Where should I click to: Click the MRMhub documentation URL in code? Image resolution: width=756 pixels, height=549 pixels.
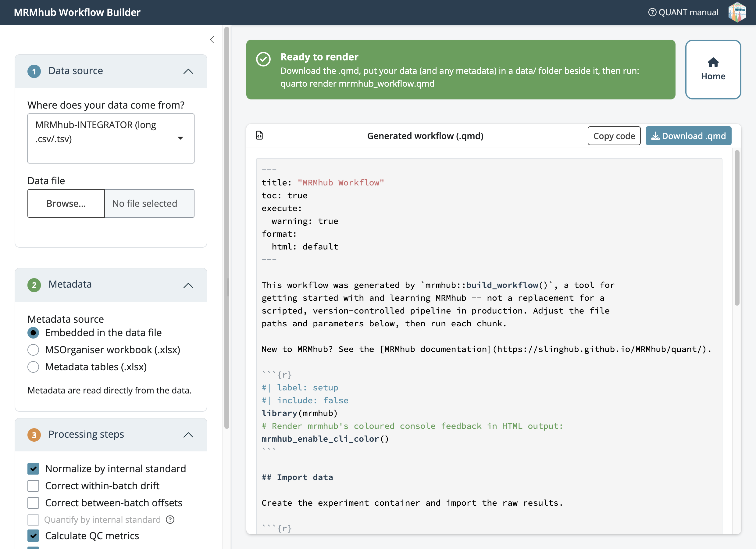(599, 349)
